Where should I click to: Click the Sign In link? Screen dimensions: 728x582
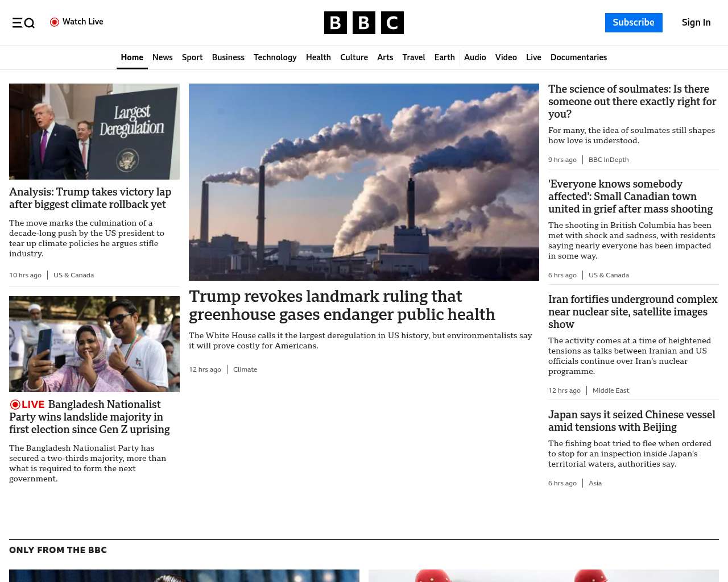pyautogui.click(x=696, y=23)
